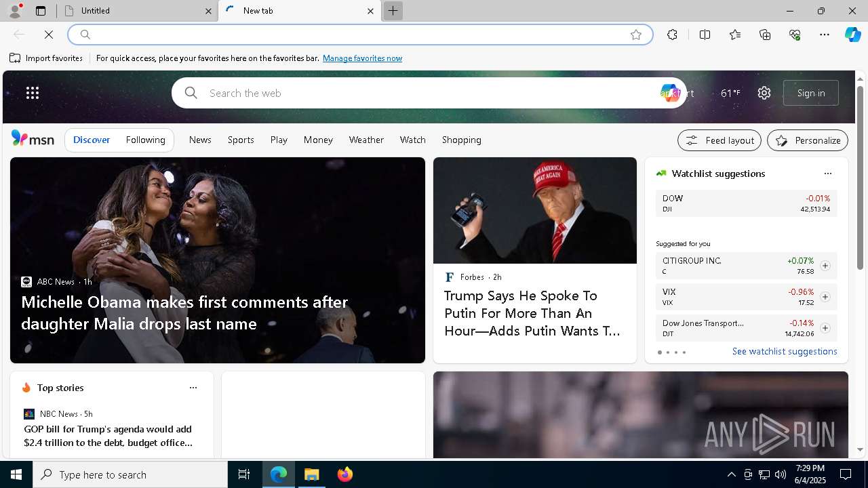Open Settings and more menu
This screenshot has width=868, height=488.
point(825,35)
